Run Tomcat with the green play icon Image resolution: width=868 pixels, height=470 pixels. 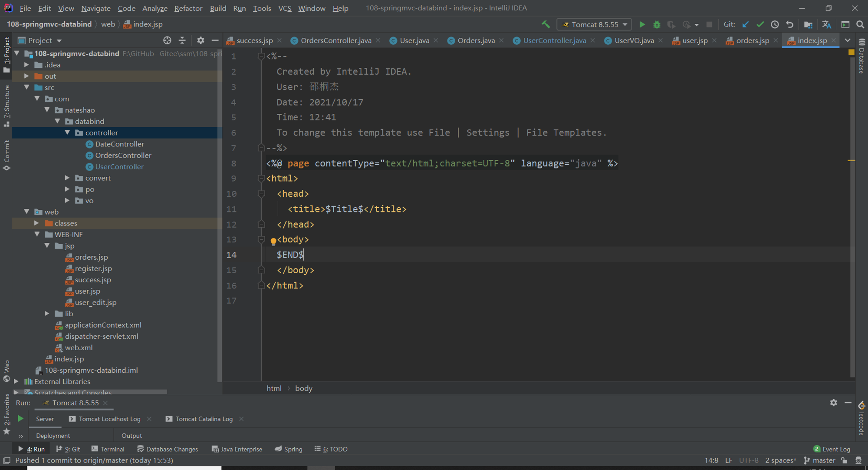pyautogui.click(x=642, y=24)
